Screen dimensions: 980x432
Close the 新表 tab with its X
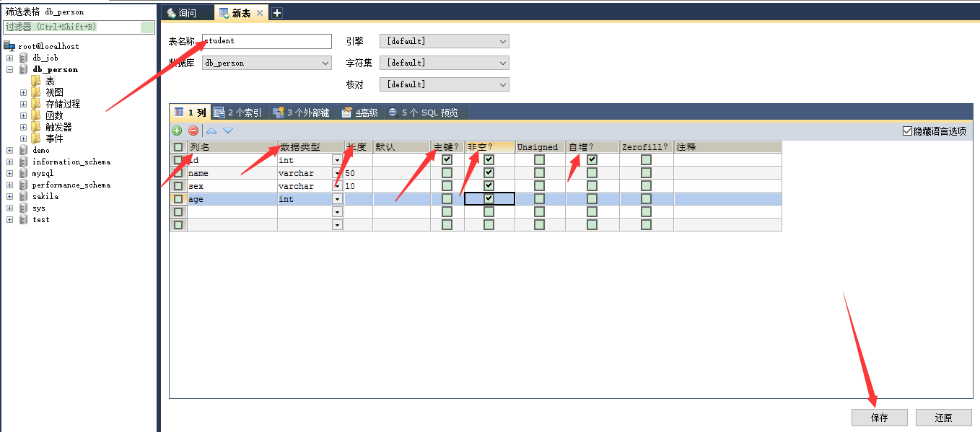[x=260, y=13]
